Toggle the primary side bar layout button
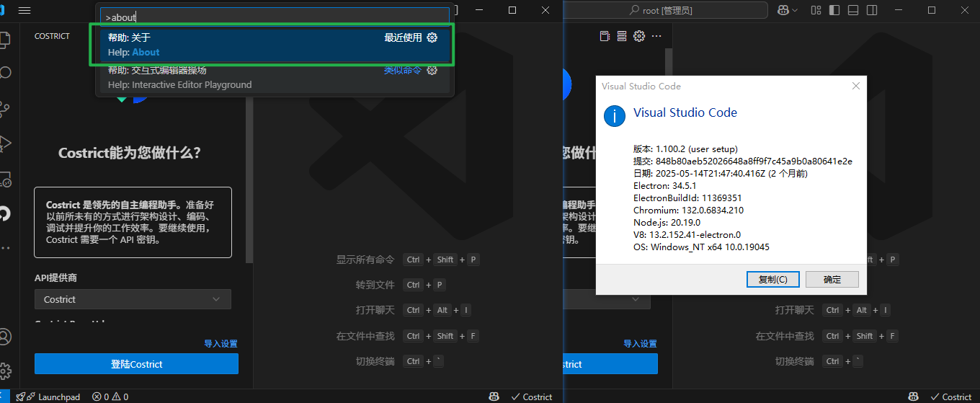Image resolution: width=980 pixels, height=403 pixels. coord(834,10)
